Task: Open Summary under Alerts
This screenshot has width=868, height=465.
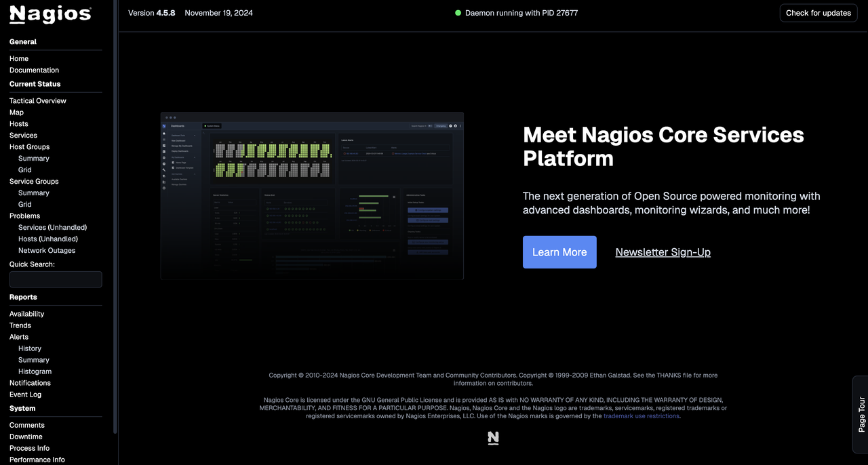Action: point(34,360)
